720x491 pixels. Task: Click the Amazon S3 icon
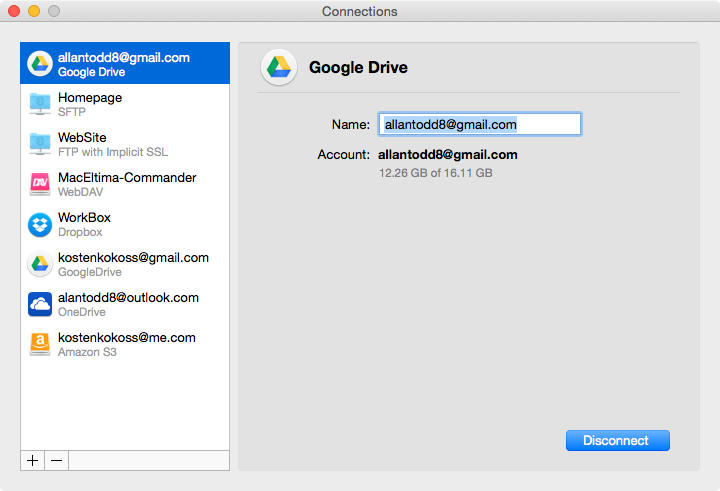coord(40,344)
